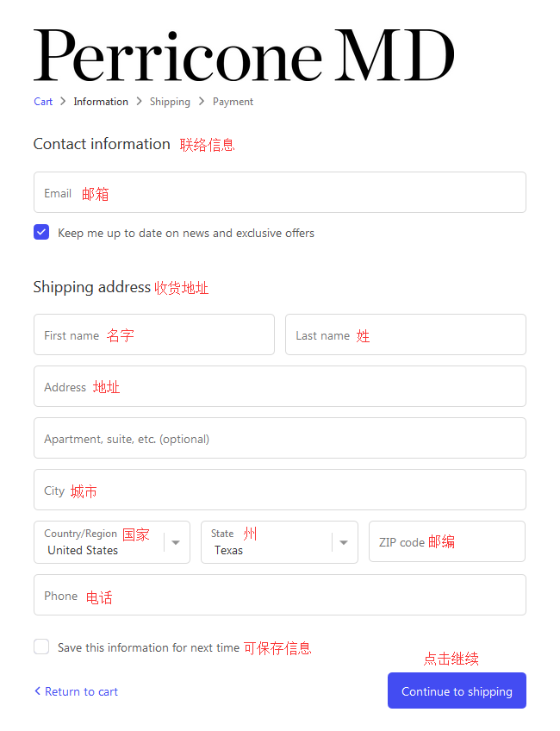Click the Shipping breadcrumb step
This screenshot has width=560, height=731.
click(170, 102)
